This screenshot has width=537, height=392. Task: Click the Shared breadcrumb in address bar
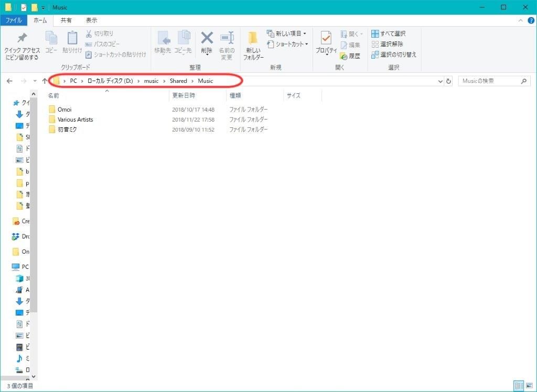(x=178, y=81)
